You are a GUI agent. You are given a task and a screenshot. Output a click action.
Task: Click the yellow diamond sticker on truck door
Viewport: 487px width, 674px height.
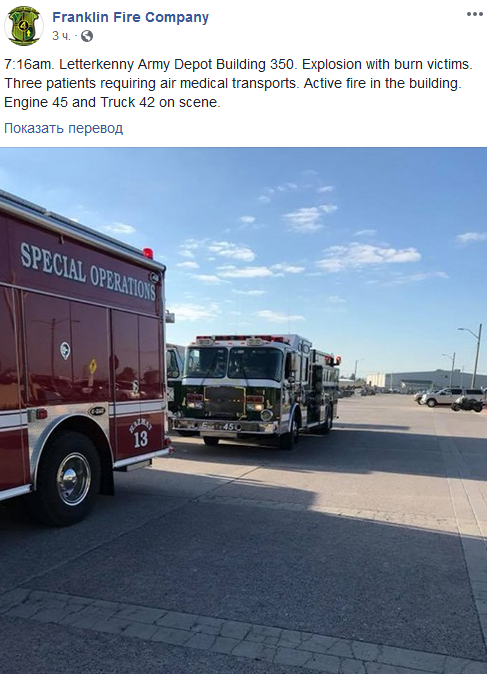click(93, 366)
